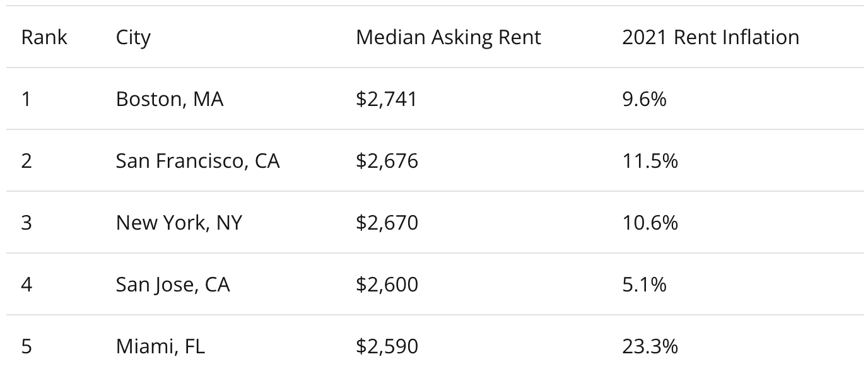Click the $2,670 rent value
868x376 pixels.
pyautogui.click(x=387, y=223)
